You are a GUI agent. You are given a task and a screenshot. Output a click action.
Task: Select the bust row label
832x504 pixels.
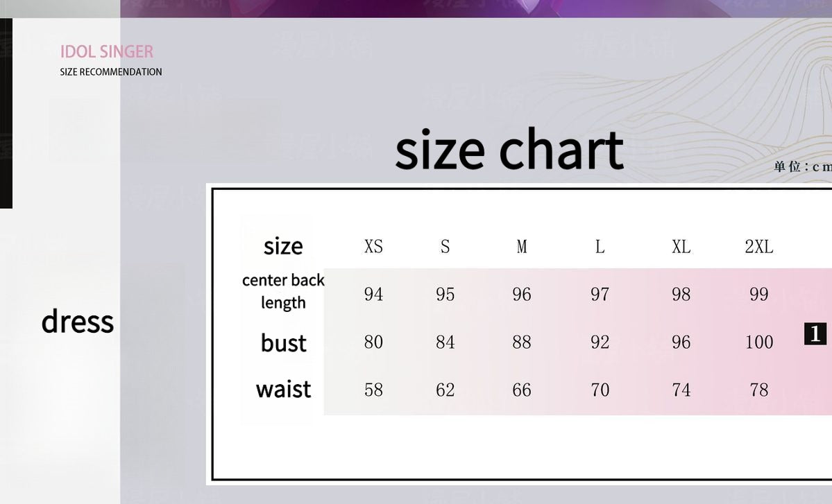tap(283, 342)
